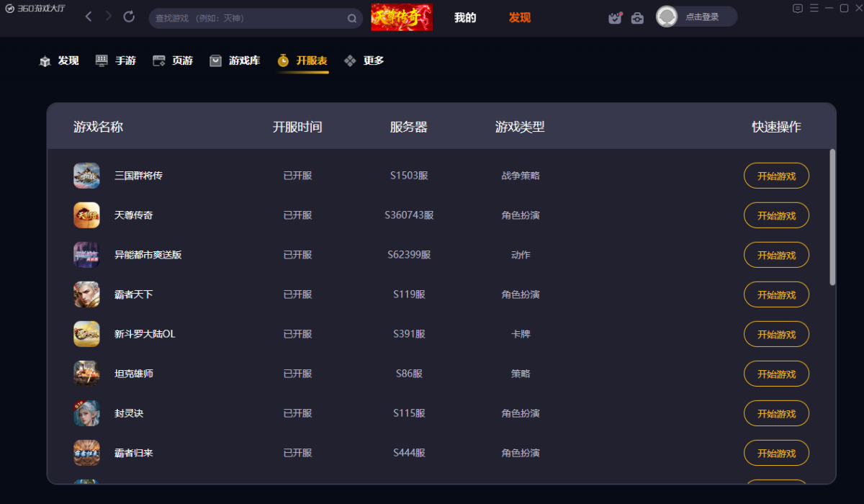Image resolution: width=864 pixels, height=504 pixels.
Task: Click 点击登录 to sign in
Action: tap(701, 17)
